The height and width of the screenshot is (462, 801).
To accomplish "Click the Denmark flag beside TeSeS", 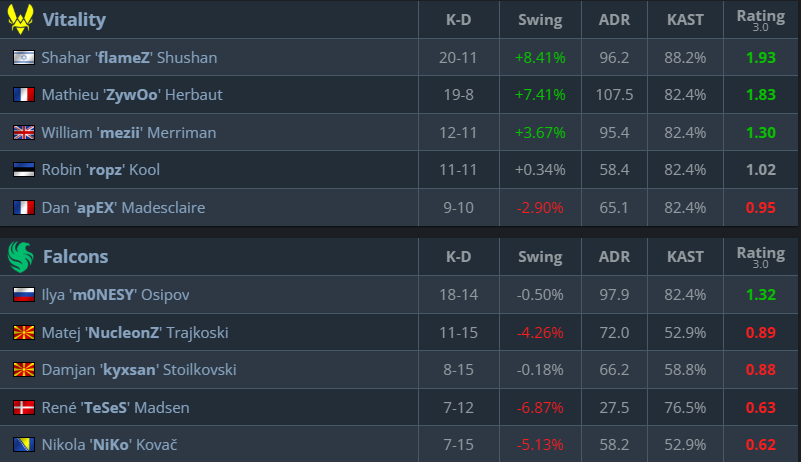I will click(x=23, y=407).
